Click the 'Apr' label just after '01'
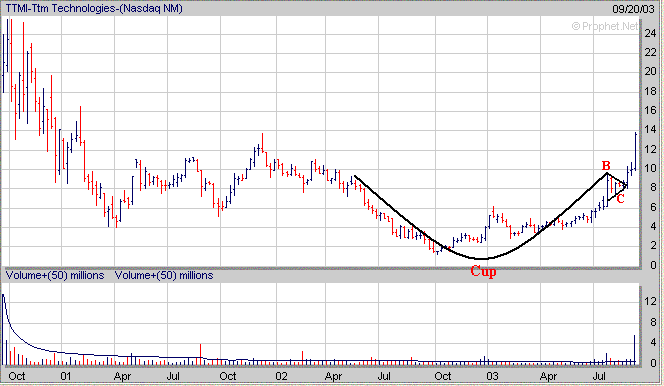The image size is (664, 386). click(x=122, y=376)
